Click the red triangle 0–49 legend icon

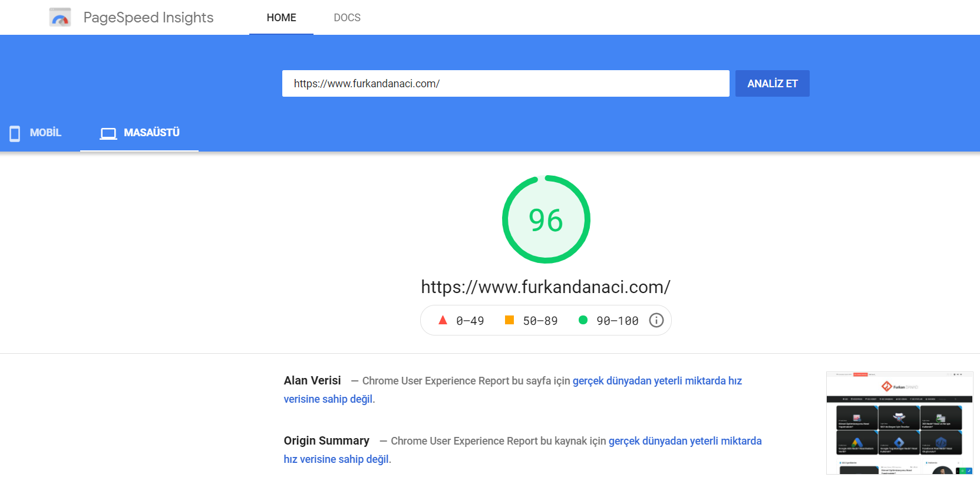pyautogui.click(x=443, y=320)
